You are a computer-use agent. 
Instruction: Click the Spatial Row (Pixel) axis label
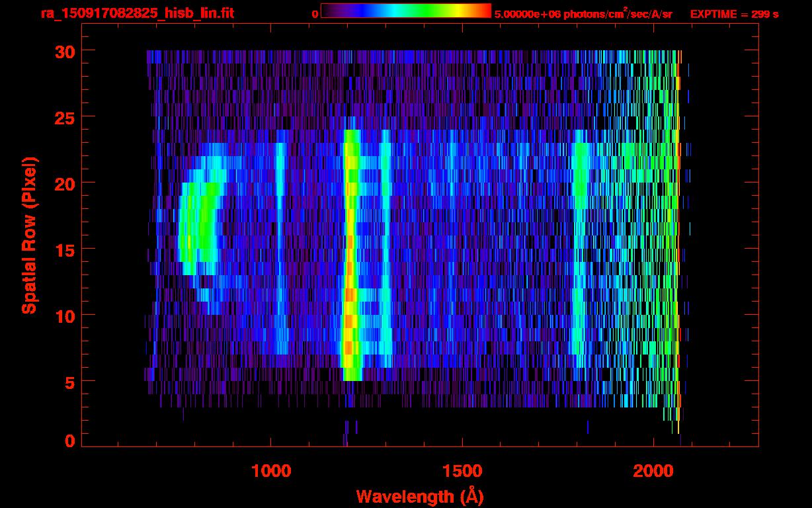[x=29, y=235]
